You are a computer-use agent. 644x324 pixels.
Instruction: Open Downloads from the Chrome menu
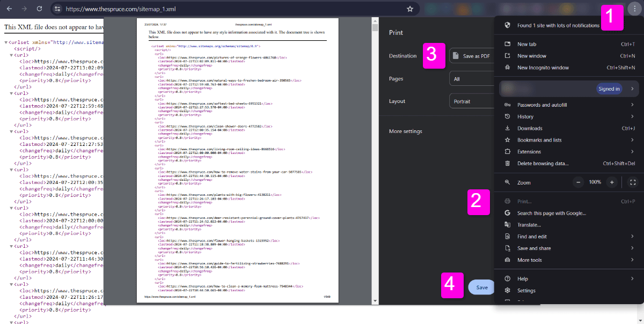(569, 128)
